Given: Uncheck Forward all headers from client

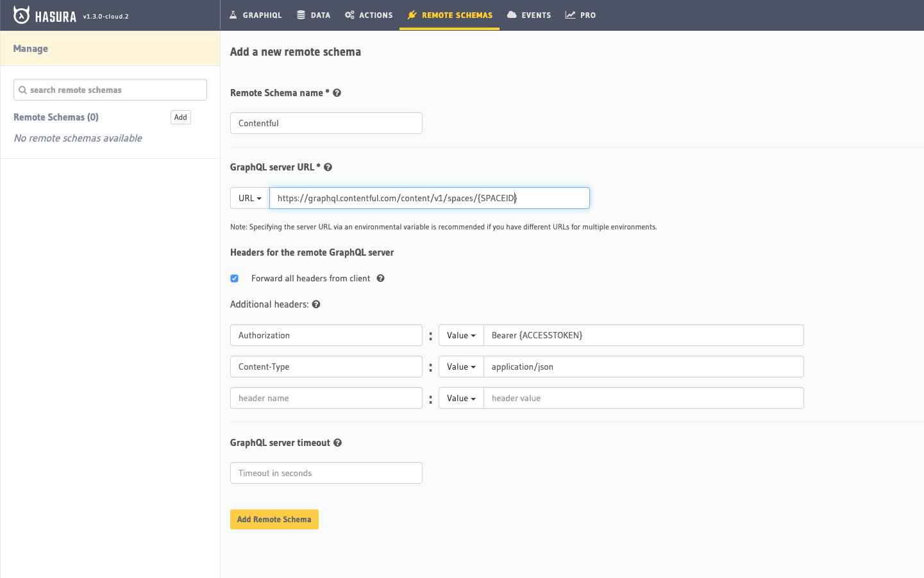Looking at the screenshot, I should [x=234, y=278].
